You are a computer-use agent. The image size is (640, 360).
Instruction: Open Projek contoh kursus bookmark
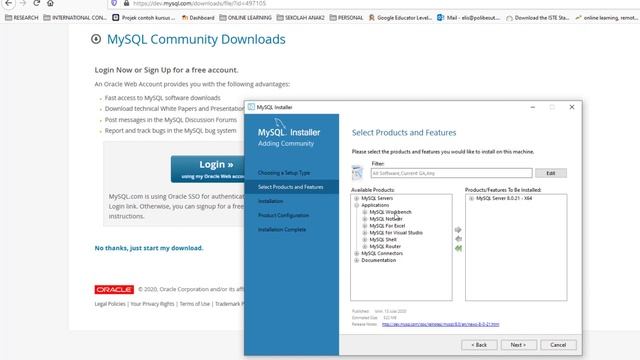(x=144, y=18)
